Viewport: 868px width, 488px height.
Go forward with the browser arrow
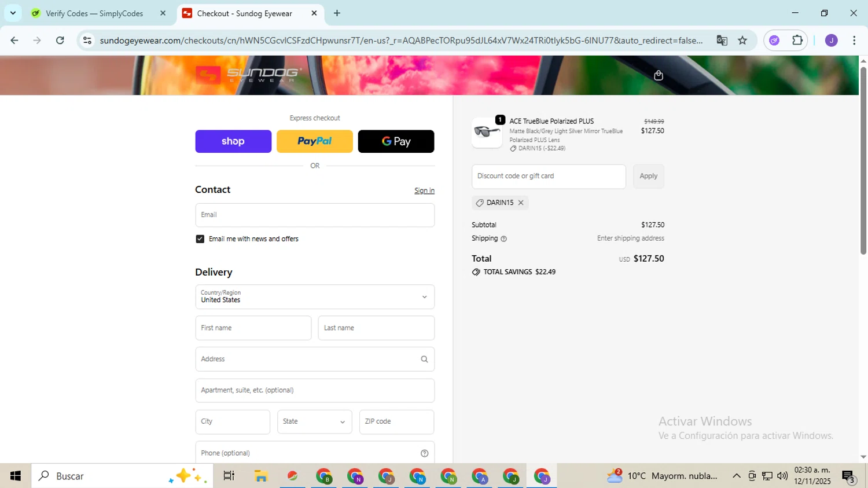37,41
